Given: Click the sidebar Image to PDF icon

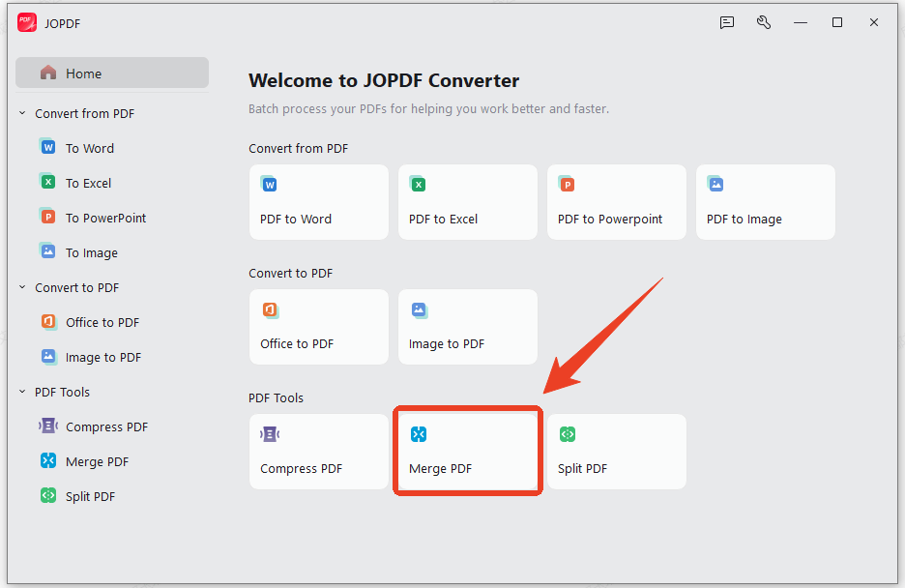Looking at the screenshot, I should point(48,356).
